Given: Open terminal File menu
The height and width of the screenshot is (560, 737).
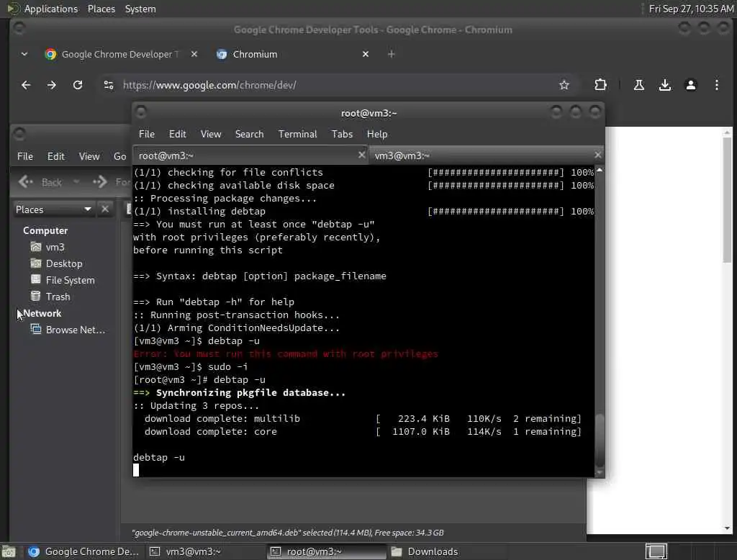Looking at the screenshot, I should click(147, 134).
